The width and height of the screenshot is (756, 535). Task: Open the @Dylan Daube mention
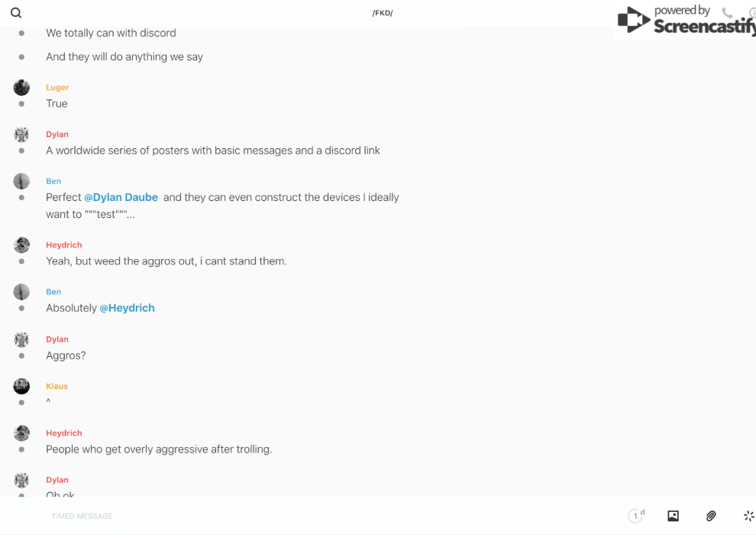pyautogui.click(x=121, y=197)
